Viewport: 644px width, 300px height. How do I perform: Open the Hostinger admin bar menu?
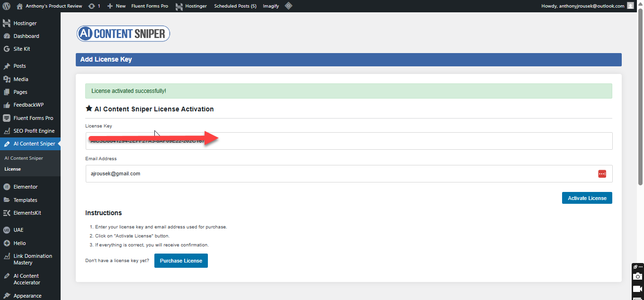tap(191, 6)
